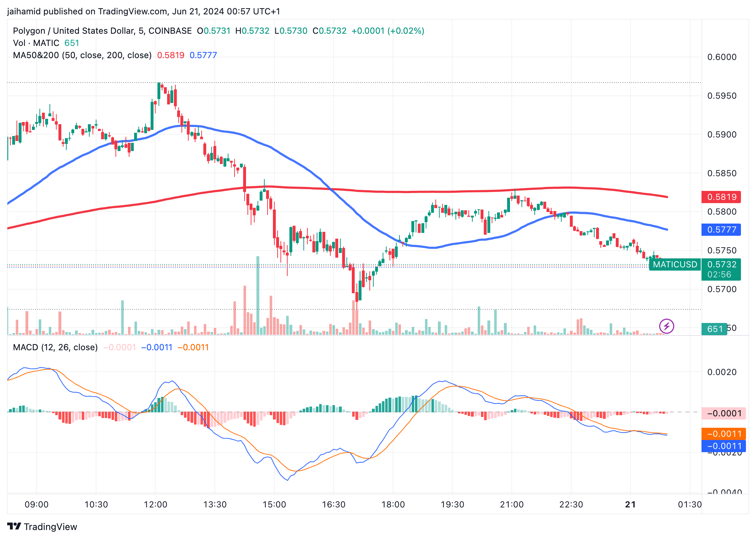
Task: Click the 0.5700 price axis label
Action: click(x=722, y=289)
